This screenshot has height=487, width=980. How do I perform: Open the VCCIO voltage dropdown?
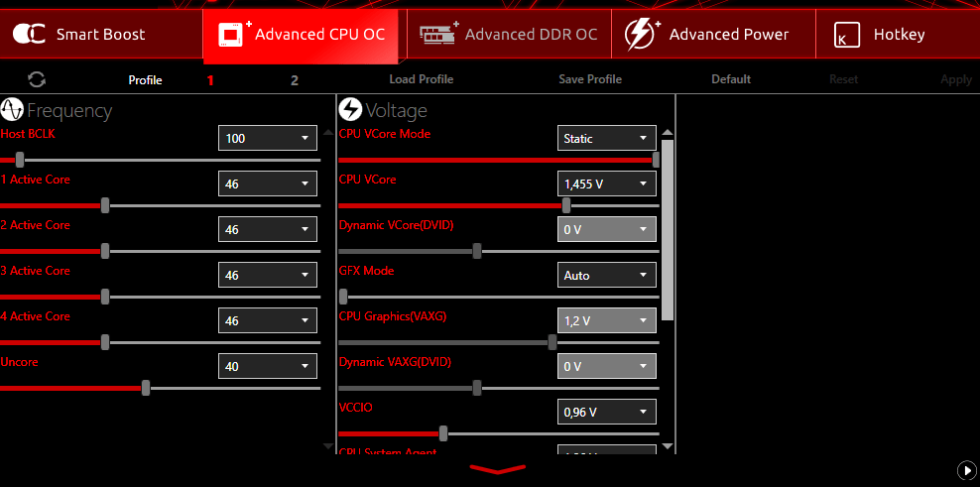pyautogui.click(x=607, y=412)
